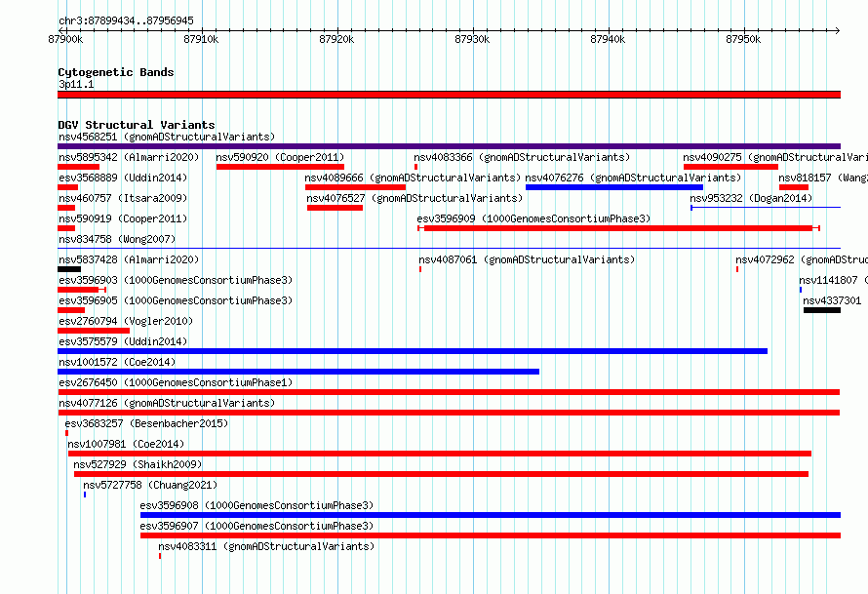Image resolution: width=868 pixels, height=594 pixels.
Task: Click nsv4089666 gnomAD variant label
Action: coord(413,178)
